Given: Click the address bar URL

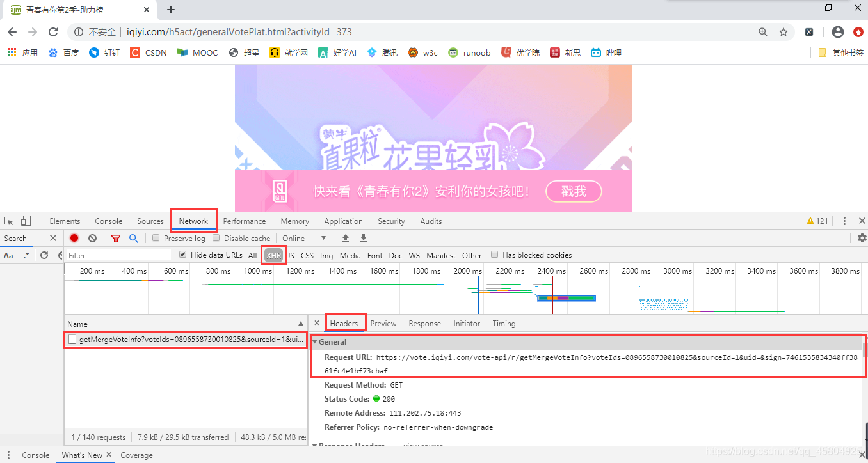Looking at the screenshot, I should pyautogui.click(x=239, y=32).
